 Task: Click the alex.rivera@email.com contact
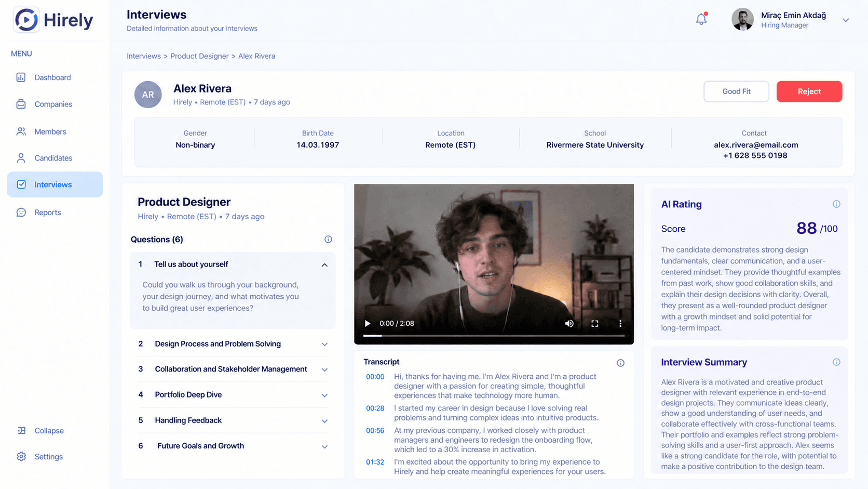pos(756,145)
